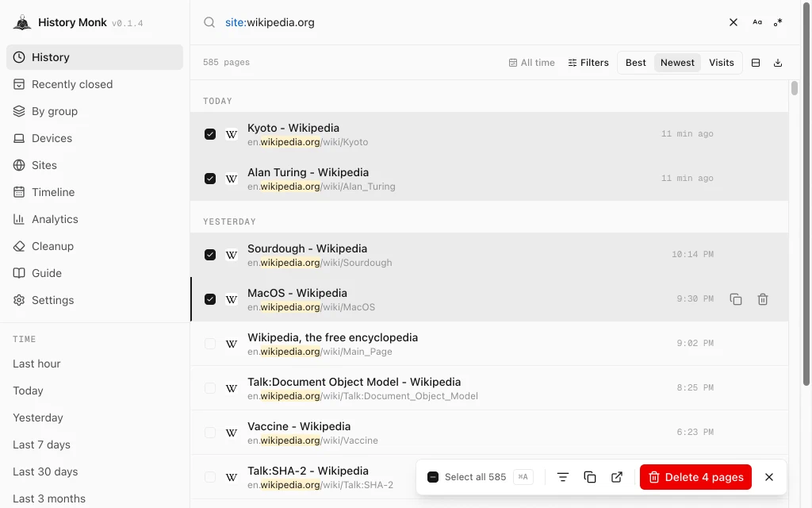812x508 pixels.
Task: Open Recently closed in sidebar
Action: click(x=95, y=84)
